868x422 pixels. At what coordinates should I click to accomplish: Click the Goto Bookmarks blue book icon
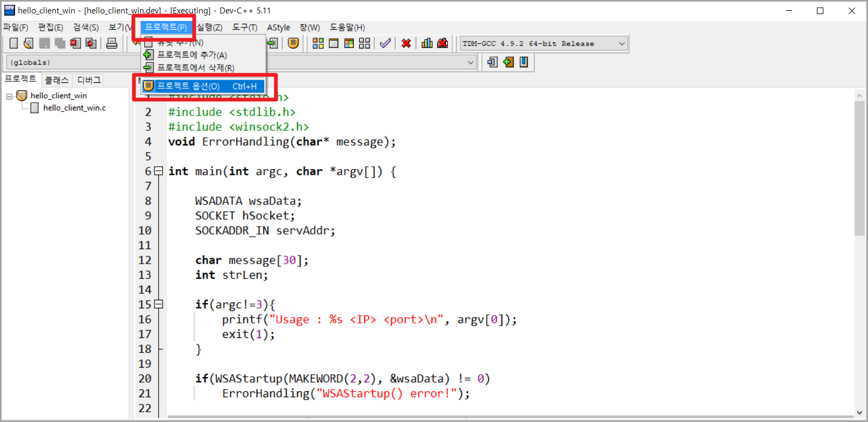click(524, 62)
